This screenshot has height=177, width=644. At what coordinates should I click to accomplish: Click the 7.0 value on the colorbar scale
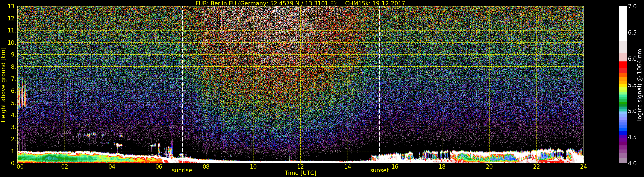click(632, 6)
